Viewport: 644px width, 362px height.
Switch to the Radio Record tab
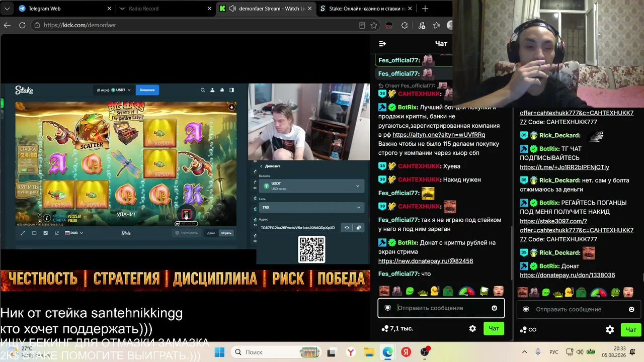166,9
